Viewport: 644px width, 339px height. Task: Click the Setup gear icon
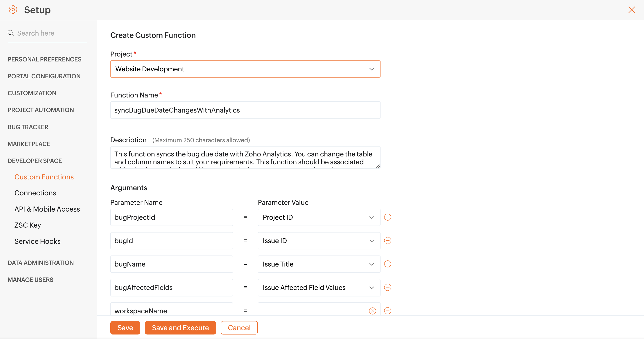tap(13, 10)
